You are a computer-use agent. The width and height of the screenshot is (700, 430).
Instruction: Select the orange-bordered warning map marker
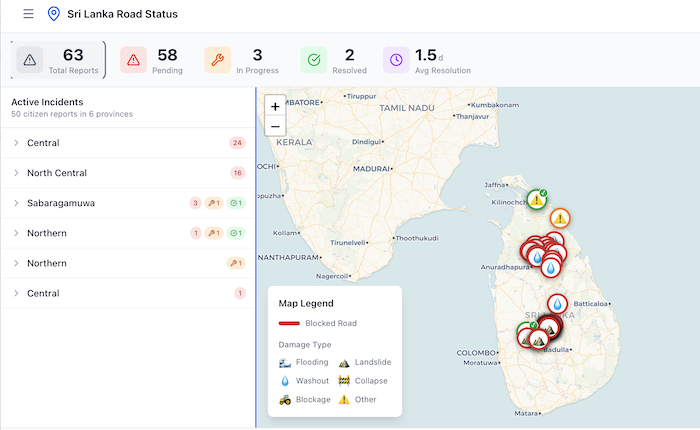pos(560,217)
